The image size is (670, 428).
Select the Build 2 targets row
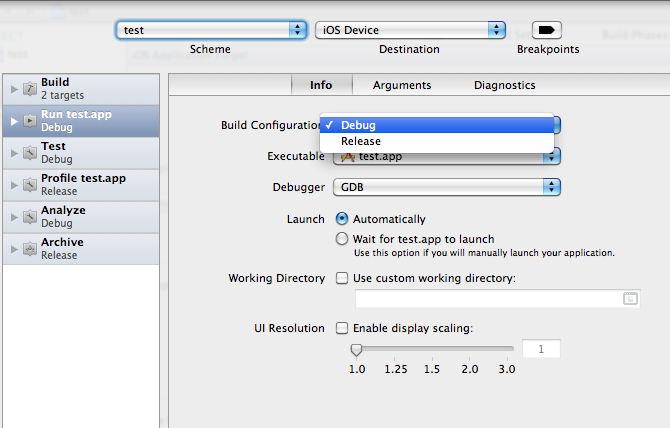tap(81, 89)
